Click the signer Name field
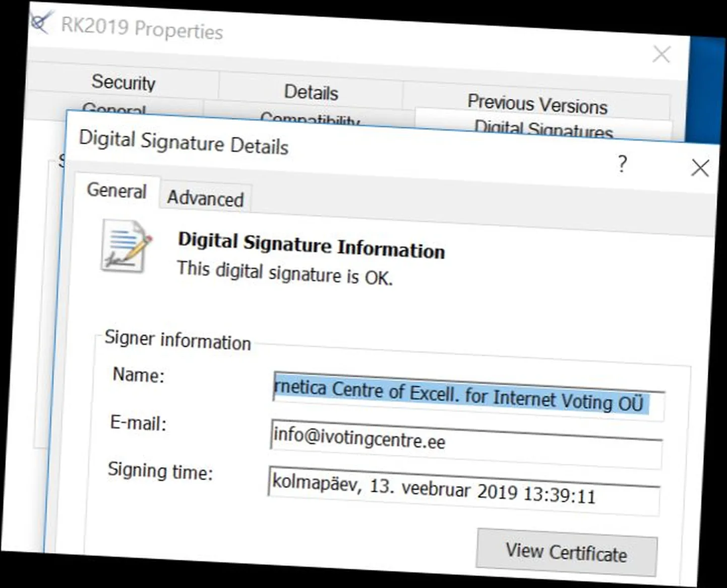 468,396
